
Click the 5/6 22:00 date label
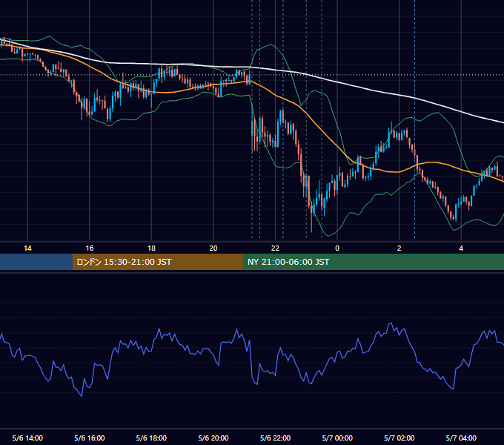tap(275, 438)
